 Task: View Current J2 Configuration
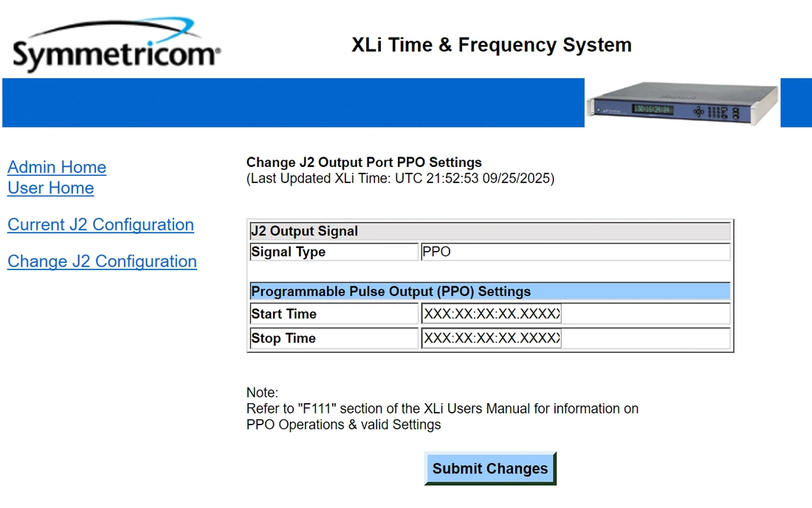(100, 224)
